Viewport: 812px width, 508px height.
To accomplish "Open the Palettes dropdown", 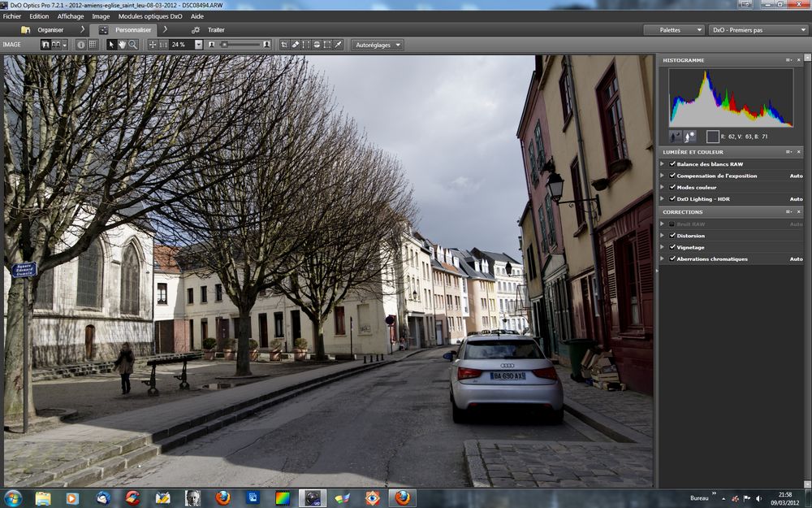I will coord(674,30).
